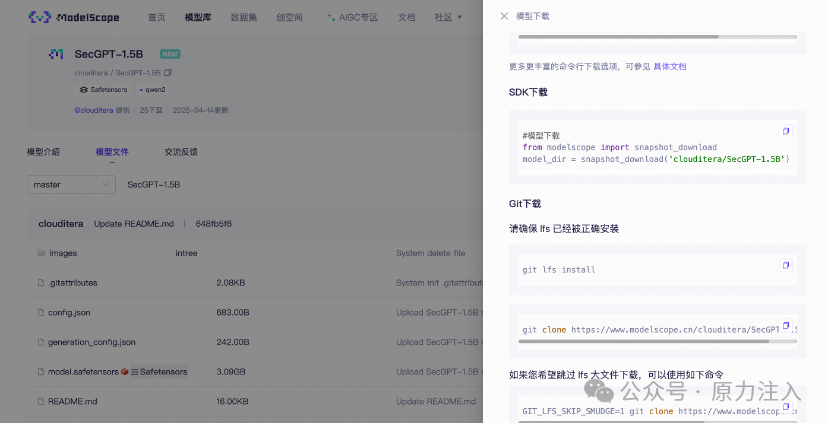The width and height of the screenshot is (828, 424).
Task: Open the README.md file
Action: coord(73,401)
